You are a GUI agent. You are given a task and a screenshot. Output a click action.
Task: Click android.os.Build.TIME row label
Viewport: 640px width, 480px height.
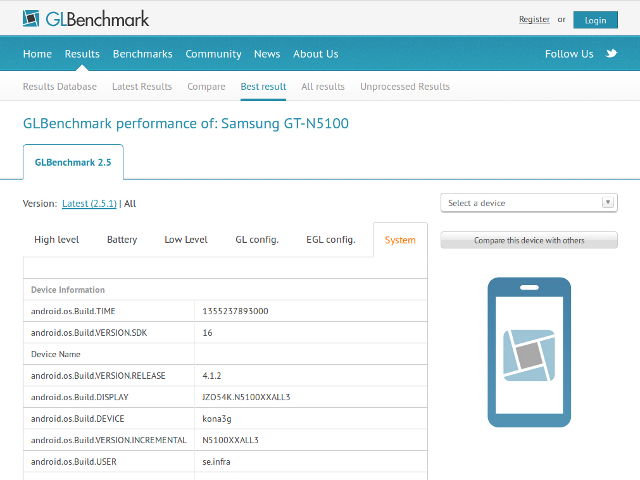pyautogui.click(x=73, y=311)
